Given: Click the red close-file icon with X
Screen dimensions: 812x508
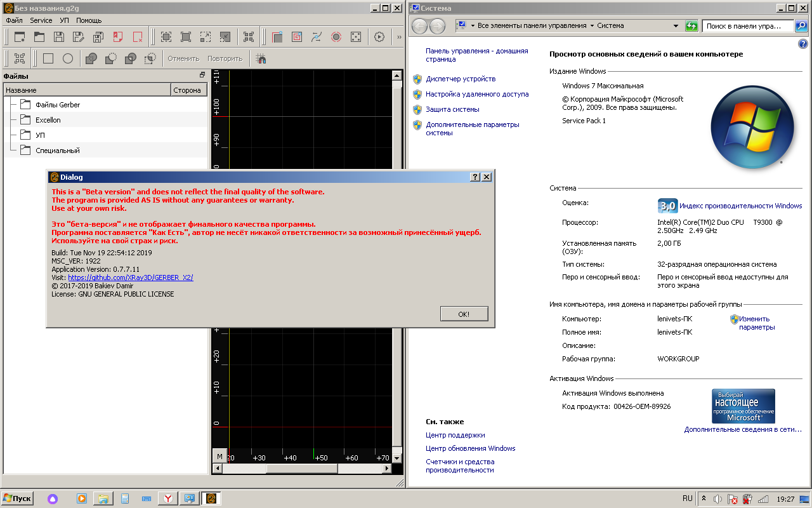Looking at the screenshot, I should click(x=138, y=37).
